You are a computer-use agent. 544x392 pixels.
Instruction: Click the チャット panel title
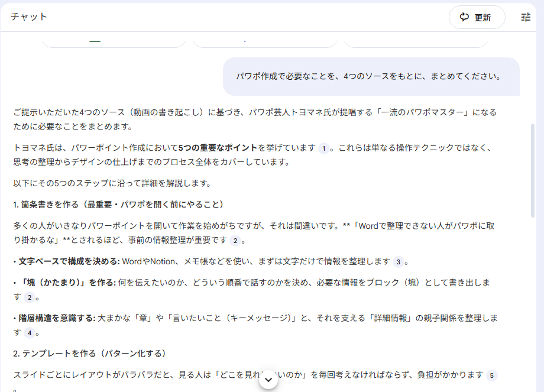tap(29, 17)
